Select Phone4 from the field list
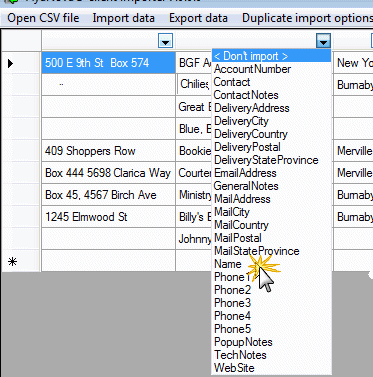 click(x=271, y=316)
